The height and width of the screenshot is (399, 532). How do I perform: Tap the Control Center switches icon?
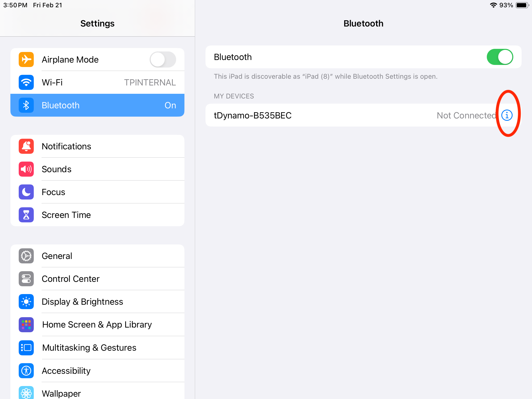point(26,279)
